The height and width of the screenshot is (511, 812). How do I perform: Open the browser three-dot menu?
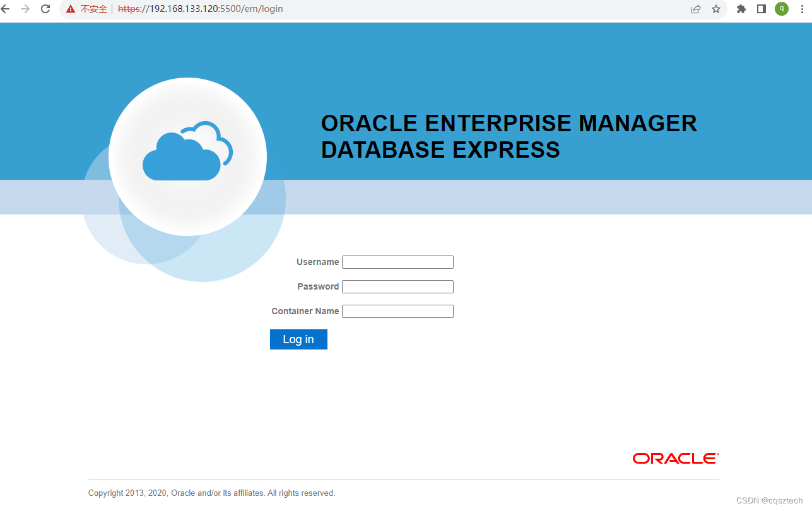click(x=802, y=9)
